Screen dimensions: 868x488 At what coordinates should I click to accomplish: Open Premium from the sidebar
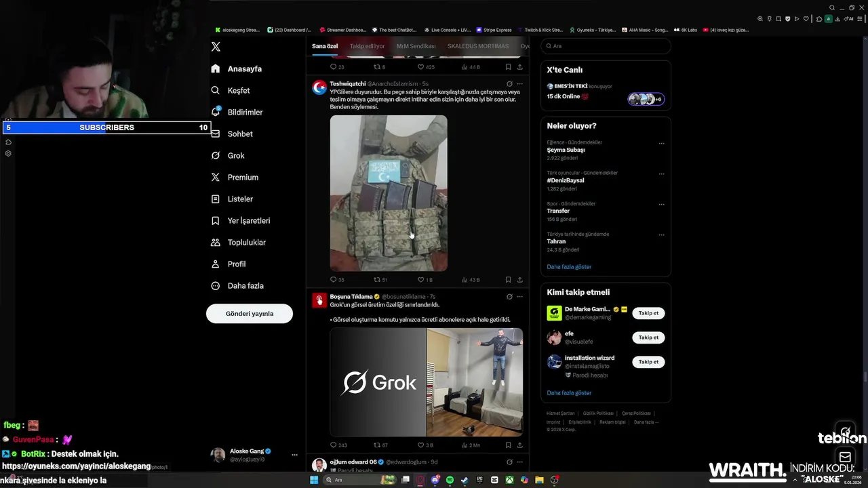click(x=235, y=177)
